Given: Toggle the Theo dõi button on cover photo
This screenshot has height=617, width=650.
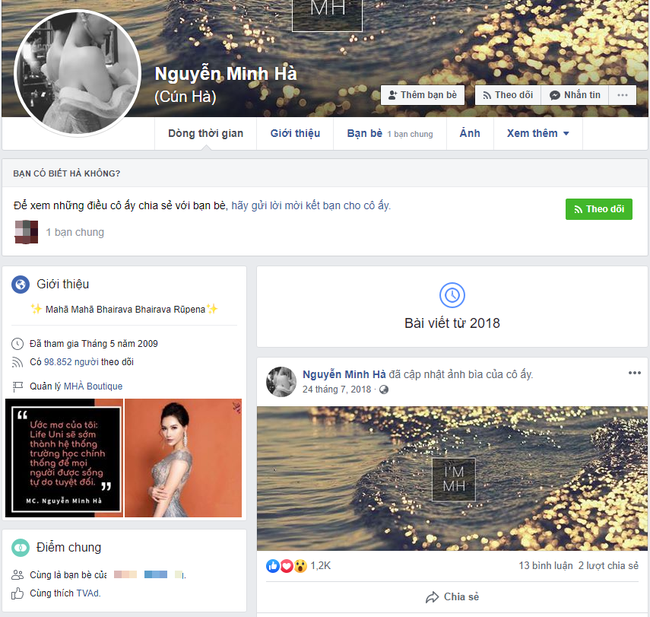Looking at the screenshot, I should tap(506, 95).
